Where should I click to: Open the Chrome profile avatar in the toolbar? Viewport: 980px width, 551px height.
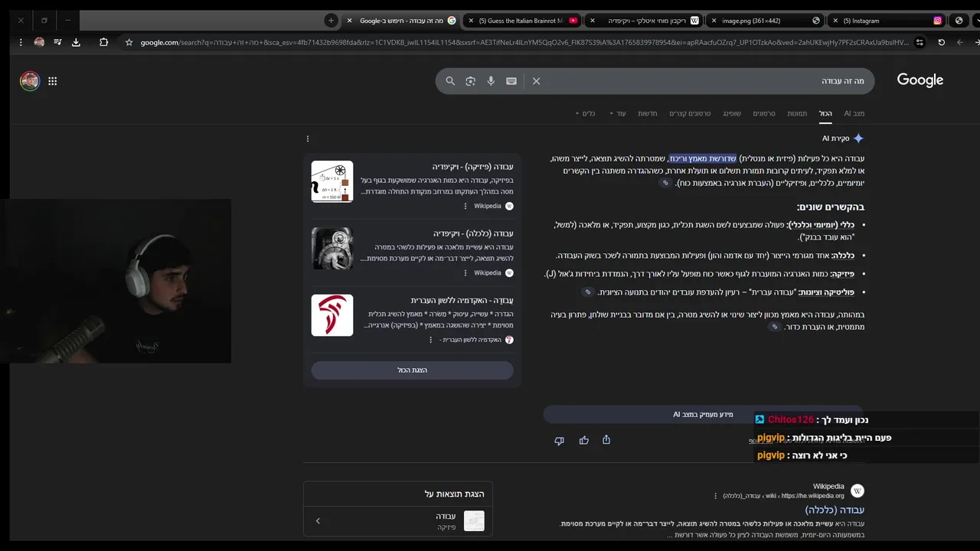[39, 42]
